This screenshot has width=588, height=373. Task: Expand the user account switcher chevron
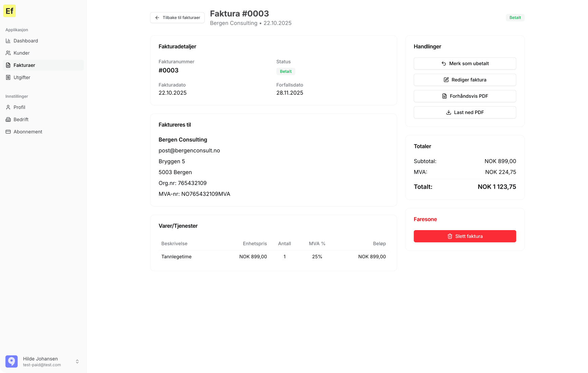(77, 361)
